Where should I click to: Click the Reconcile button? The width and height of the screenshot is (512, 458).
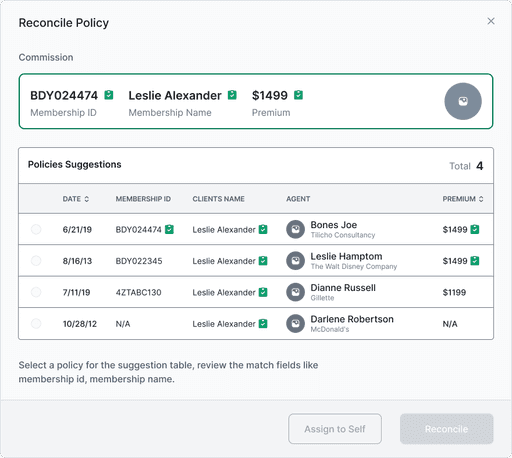tap(447, 429)
